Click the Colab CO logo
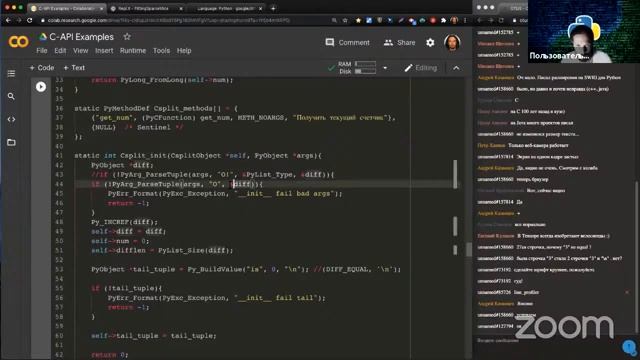640x360 pixels. tap(18, 42)
